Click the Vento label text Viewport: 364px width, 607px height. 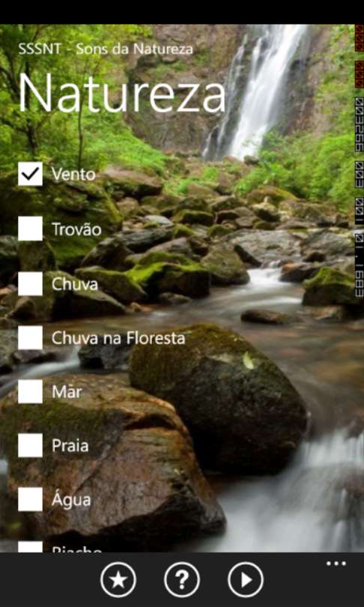click(x=73, y=175)
